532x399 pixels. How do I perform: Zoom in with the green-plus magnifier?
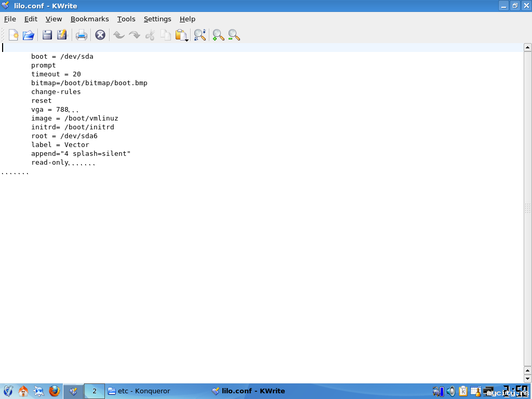coord(218,35)
